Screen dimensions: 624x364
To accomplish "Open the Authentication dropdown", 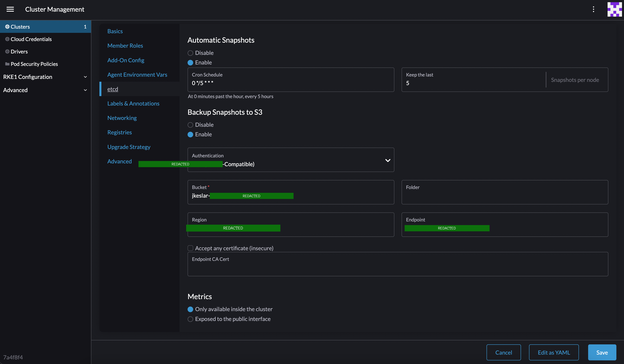I will click(387, 160).
